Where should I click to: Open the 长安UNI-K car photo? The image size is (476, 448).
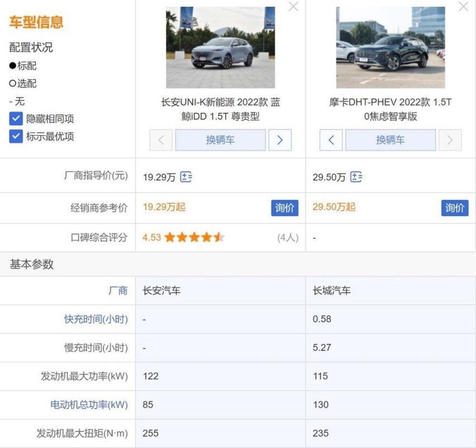(x=220, y=47)
